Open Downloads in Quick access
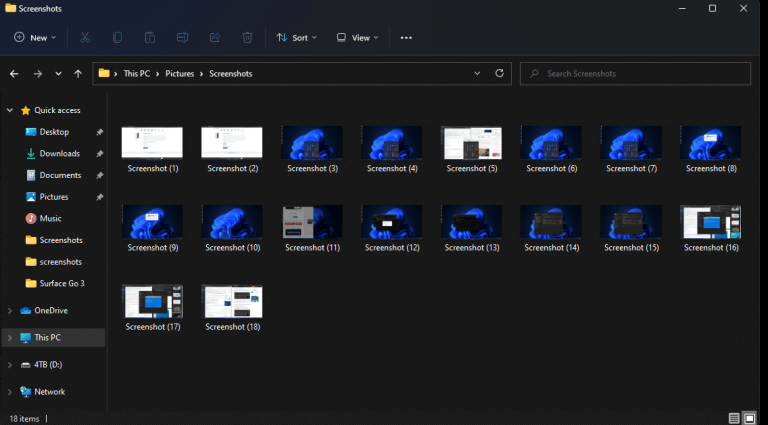 click(x=59, y=154)
